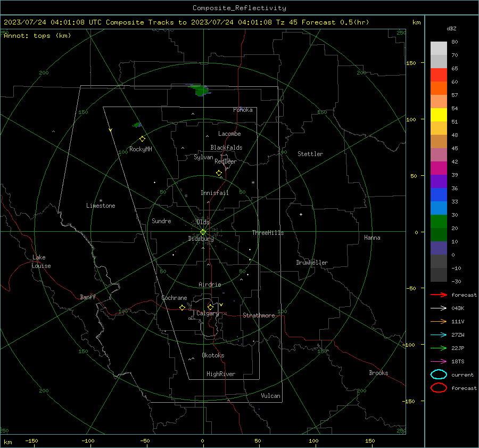Click the Sylvan label
Screen dimensions: 479x448
click(x=203, y=157)
